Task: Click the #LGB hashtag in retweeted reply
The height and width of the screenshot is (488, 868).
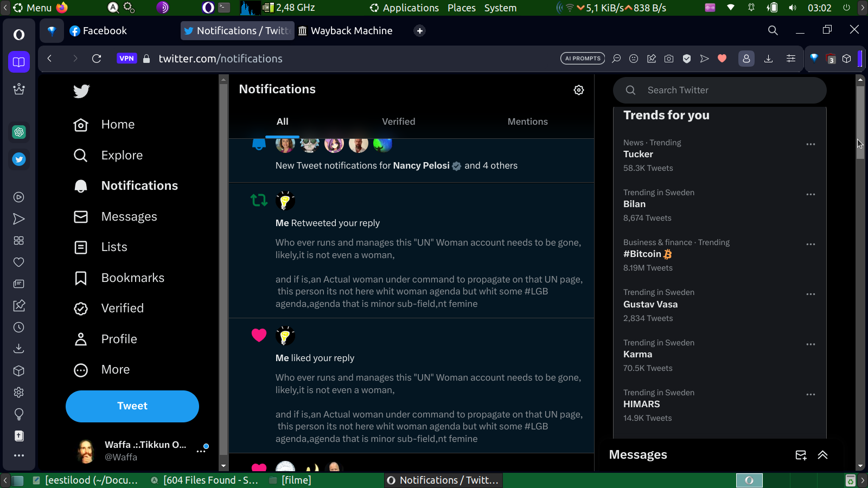Action: pos(536,292)
